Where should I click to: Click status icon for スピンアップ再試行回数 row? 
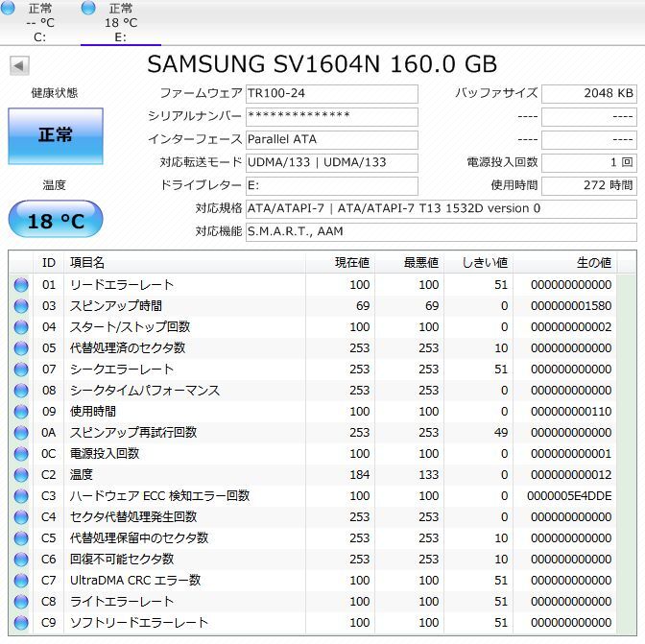(21, 433)
